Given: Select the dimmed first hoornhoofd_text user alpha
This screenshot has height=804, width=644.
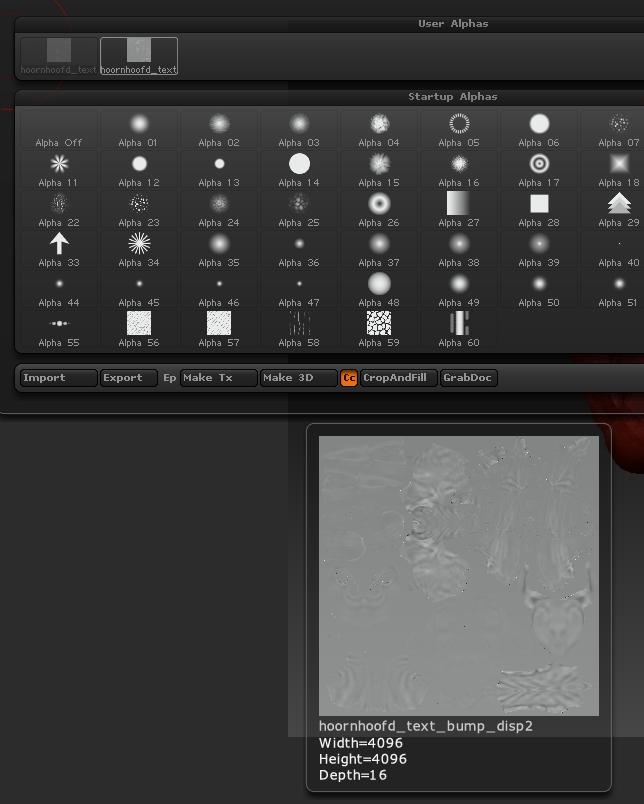Looking at the screenshot, I should [59, 56].
